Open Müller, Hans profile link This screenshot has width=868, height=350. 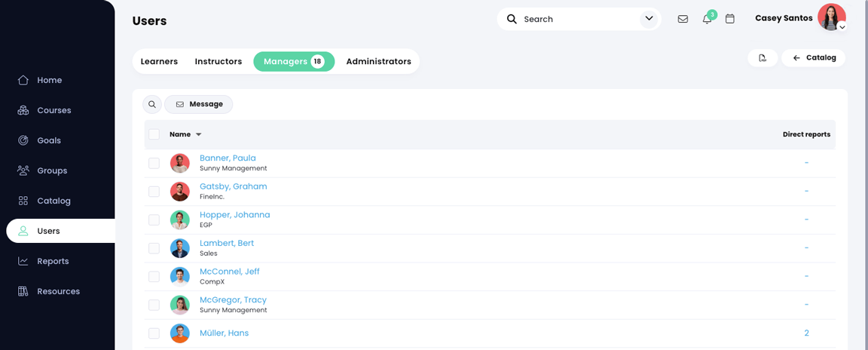(225, 333)
